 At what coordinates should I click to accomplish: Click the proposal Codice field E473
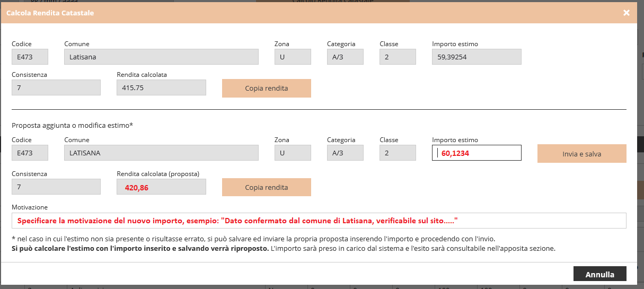30,153
